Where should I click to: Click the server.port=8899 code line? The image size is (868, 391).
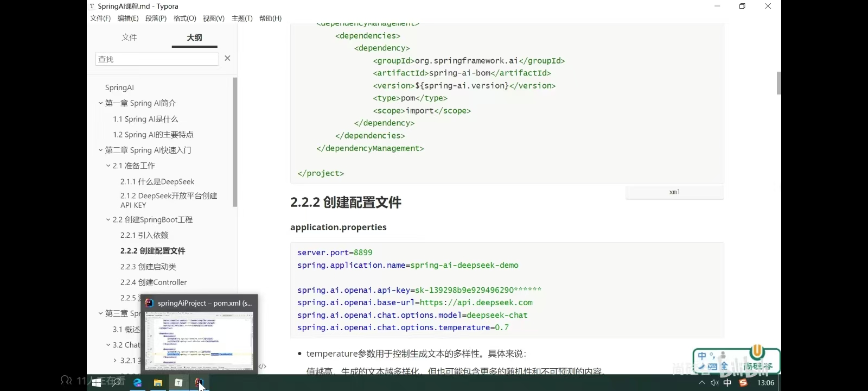(335, 253)
